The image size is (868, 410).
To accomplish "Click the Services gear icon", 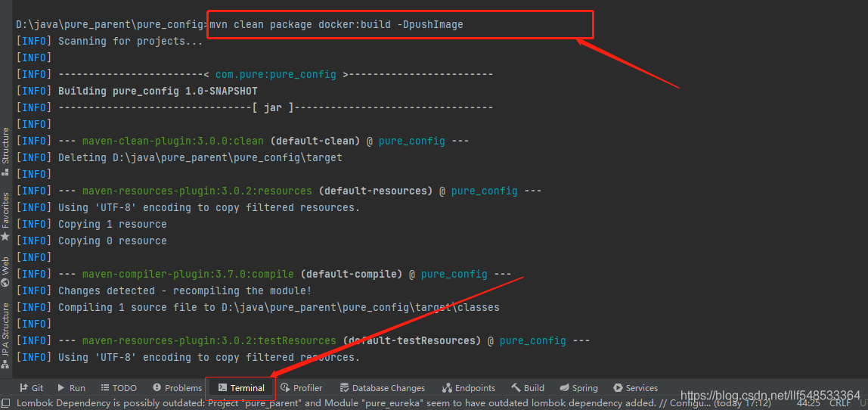I will (x=618, y=388).
